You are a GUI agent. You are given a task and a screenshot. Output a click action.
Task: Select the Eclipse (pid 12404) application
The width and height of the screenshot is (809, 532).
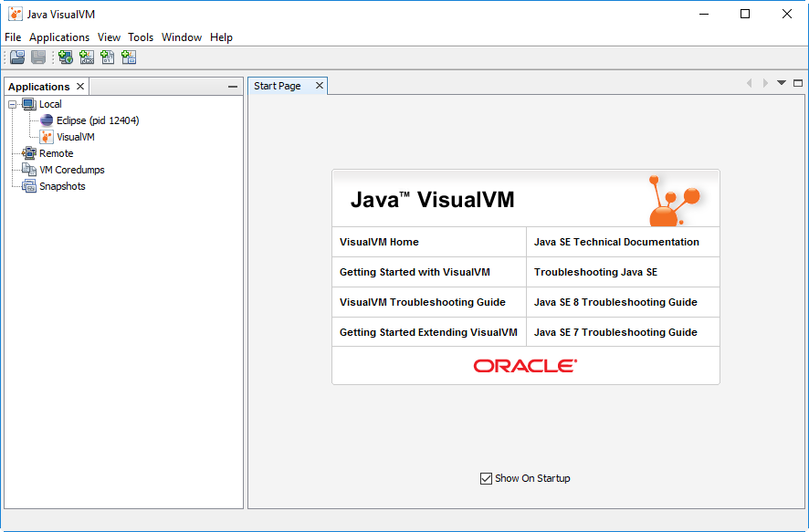(x=97, y=120)
